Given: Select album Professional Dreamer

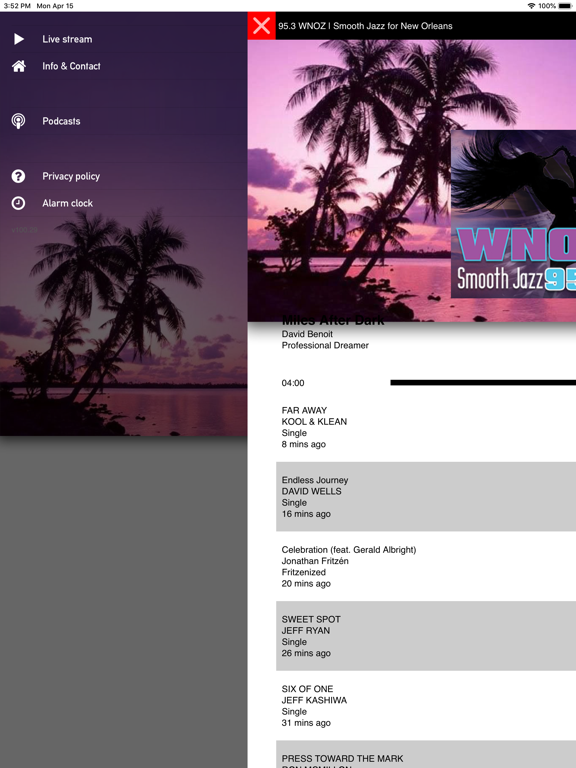Looking at the screenshot, I should (x=325, y=345).
